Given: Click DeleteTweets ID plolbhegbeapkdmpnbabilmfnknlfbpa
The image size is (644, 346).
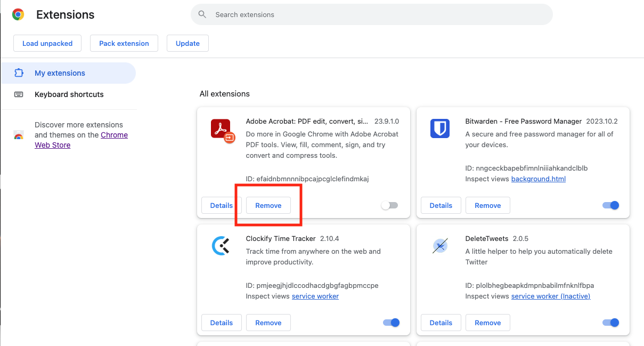Looking at the screenshot, I should (x=529, y=285).
